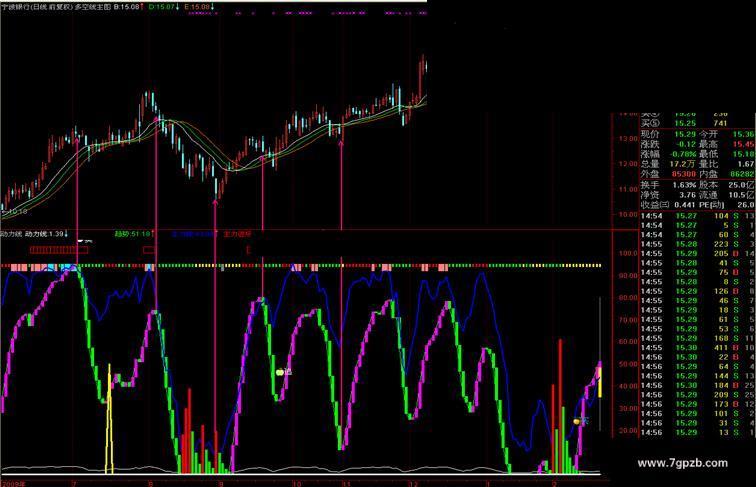Click the 100.0 indicator axis label
Viewport: 756px width, 487px height.
[x=628, y=253]
